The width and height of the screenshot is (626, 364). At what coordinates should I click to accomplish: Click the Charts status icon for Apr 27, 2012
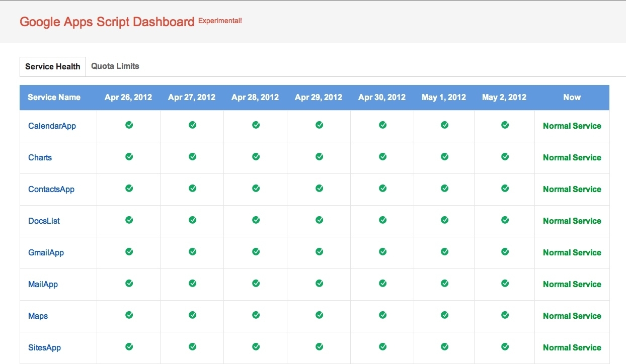tap(192, 156)
